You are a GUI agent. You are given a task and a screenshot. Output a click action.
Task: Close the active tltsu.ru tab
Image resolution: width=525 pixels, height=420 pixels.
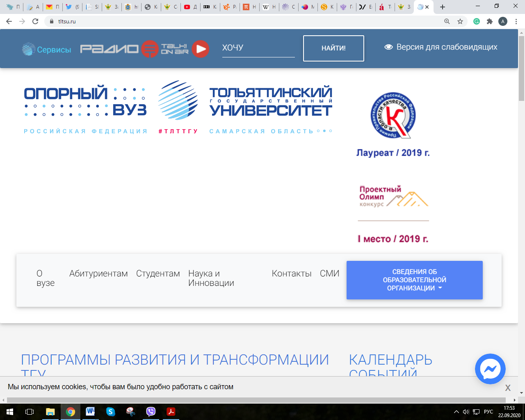pos(427,7)
